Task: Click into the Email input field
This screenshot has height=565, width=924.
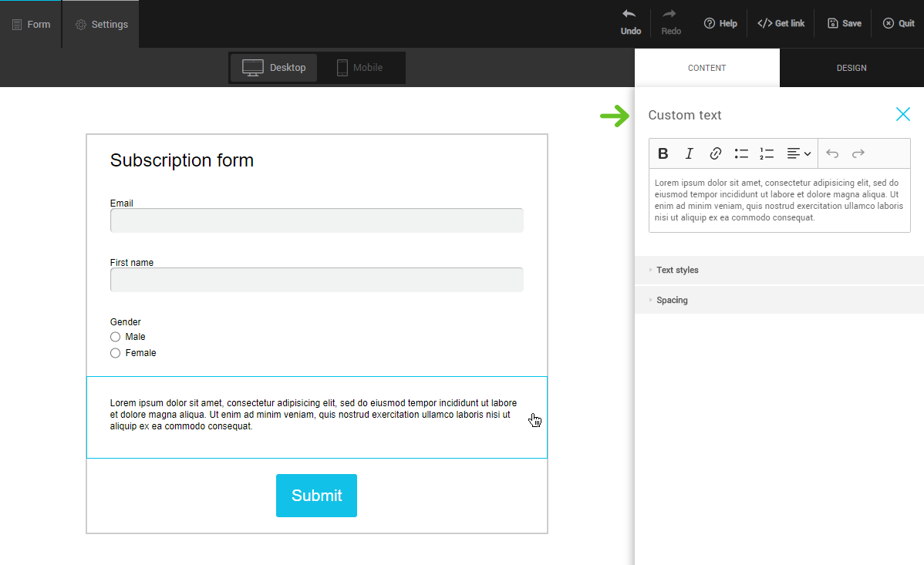Action: click(316, 220)
